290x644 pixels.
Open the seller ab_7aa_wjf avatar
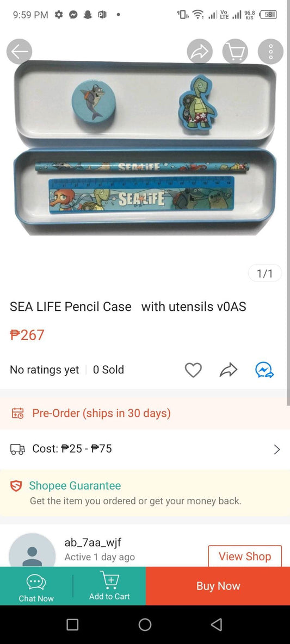(x=32, y=552)
